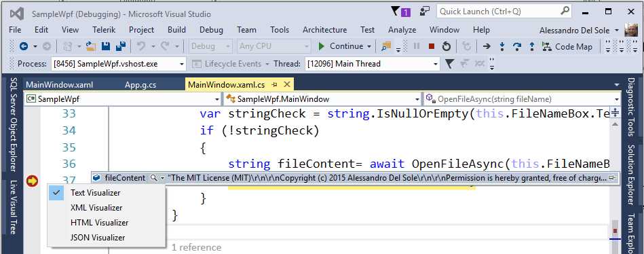
Task: Click the Save All icon
Action: point(120,46)
